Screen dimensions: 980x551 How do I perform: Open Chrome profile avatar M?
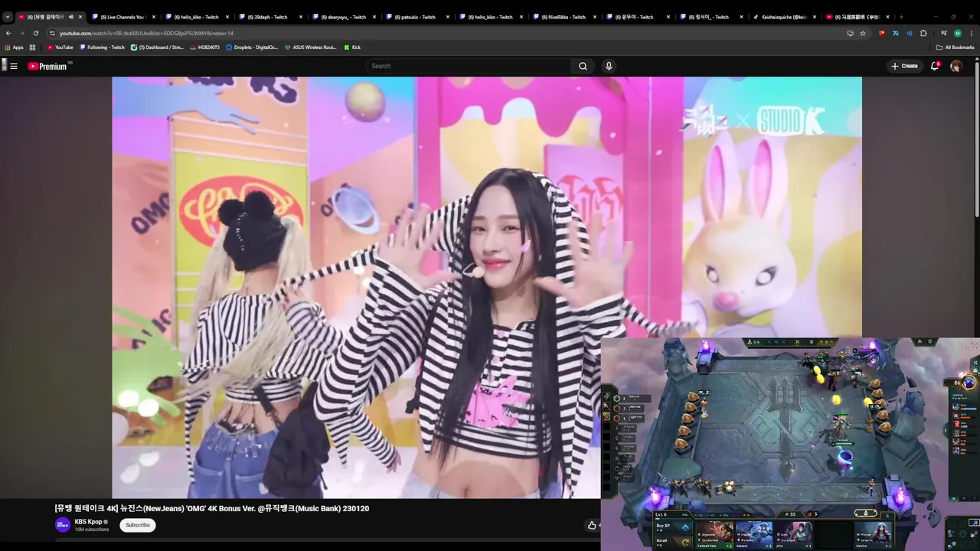coord(958,33)
